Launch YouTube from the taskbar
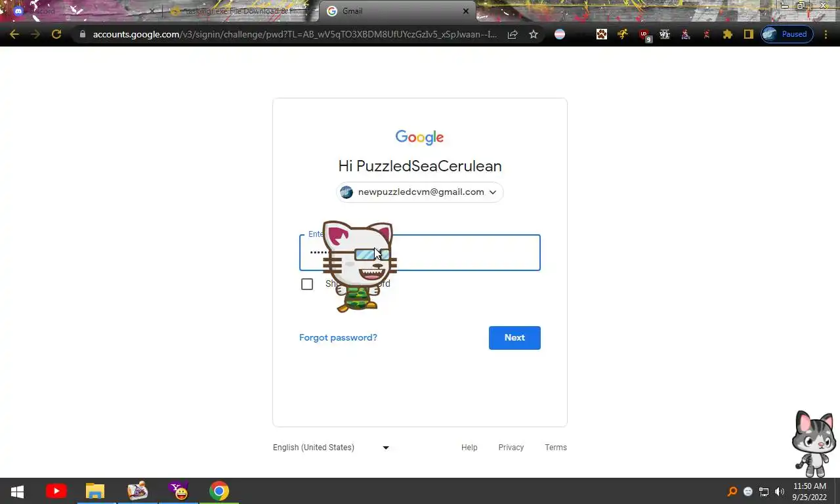Viewport: 840px width, 504px height. click(x=56, y=492)
